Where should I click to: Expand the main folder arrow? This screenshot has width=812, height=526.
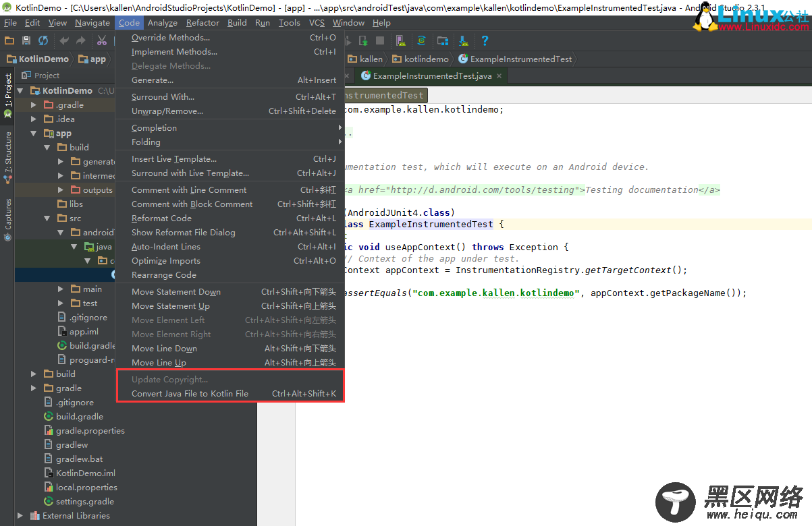(61, 289)
